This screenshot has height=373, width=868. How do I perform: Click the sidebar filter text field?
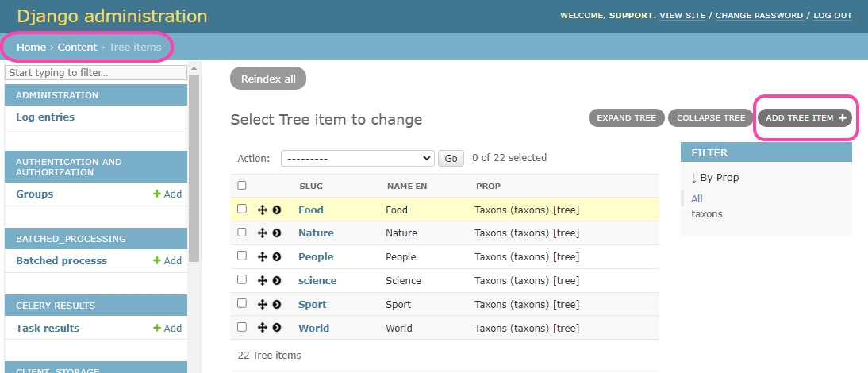click(x=96, y=72)
